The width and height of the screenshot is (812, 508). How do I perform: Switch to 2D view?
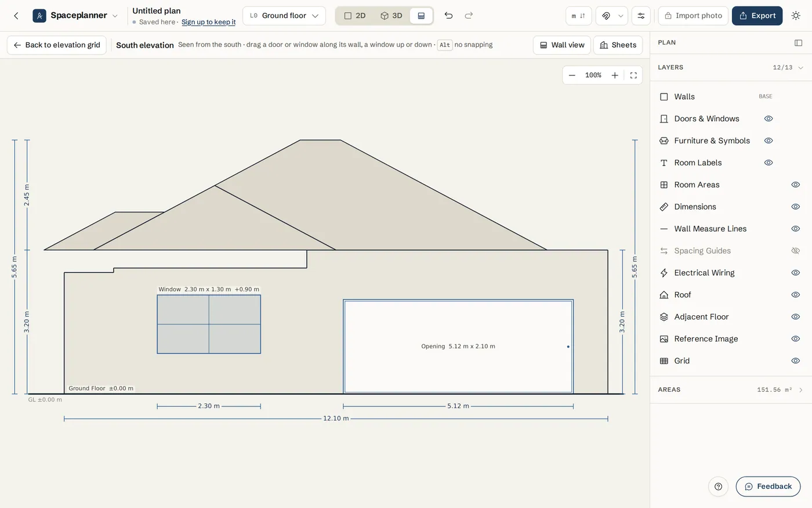pos(355,16)
